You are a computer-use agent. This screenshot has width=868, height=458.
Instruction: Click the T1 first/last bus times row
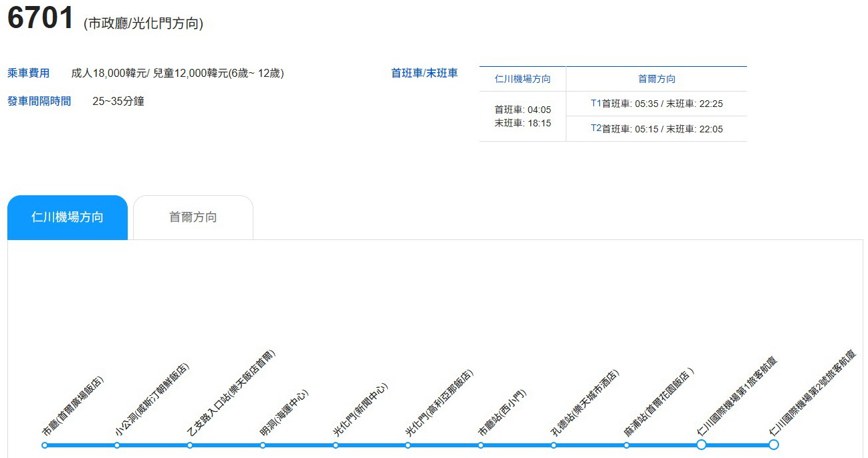(x=656, y=104)
